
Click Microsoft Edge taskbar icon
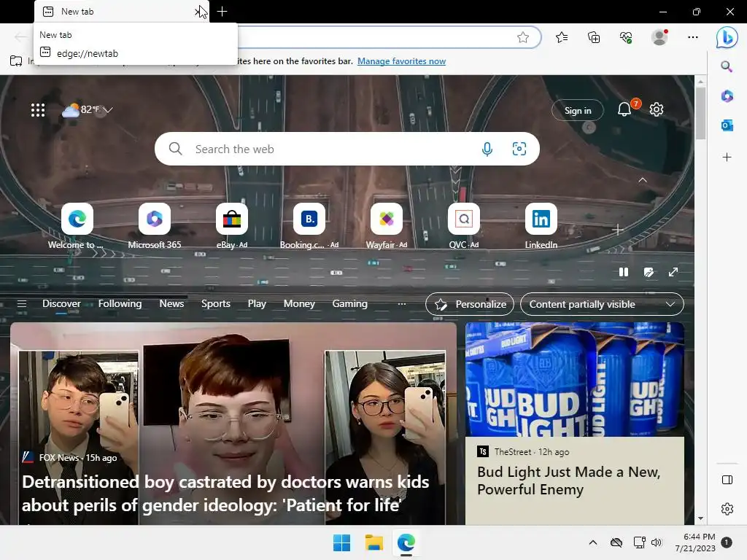click(406, 542)
